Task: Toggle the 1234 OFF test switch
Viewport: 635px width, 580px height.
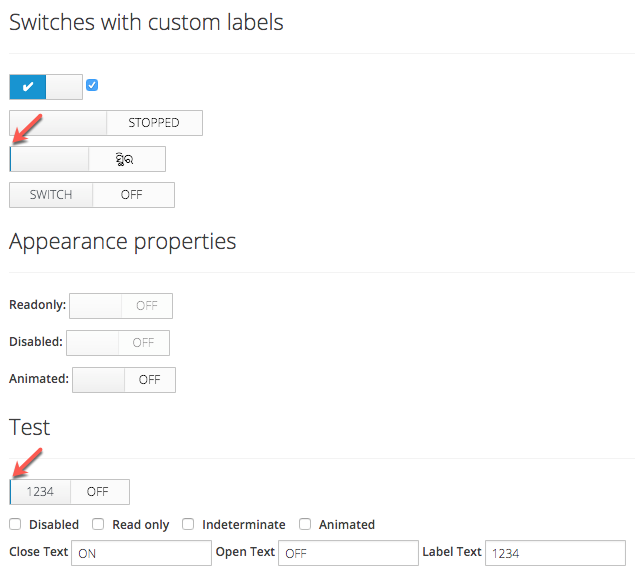Action: [x=70, y=492]
